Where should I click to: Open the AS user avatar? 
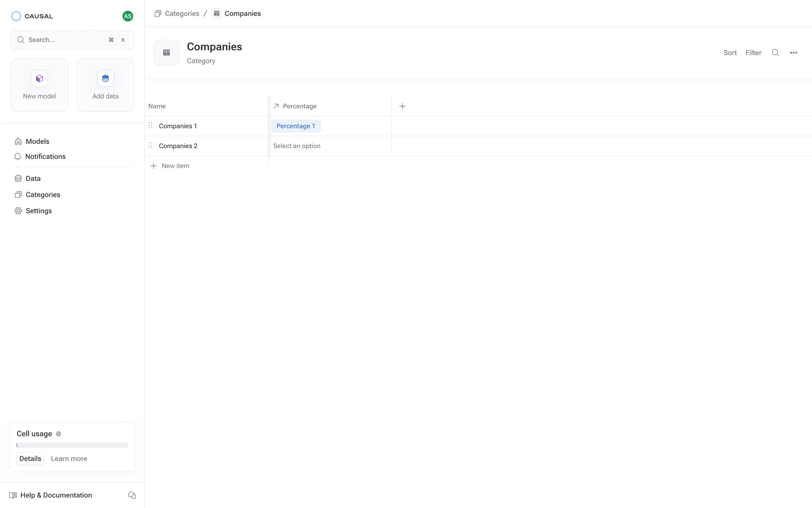pyautogui.click(x=128, y=16)
